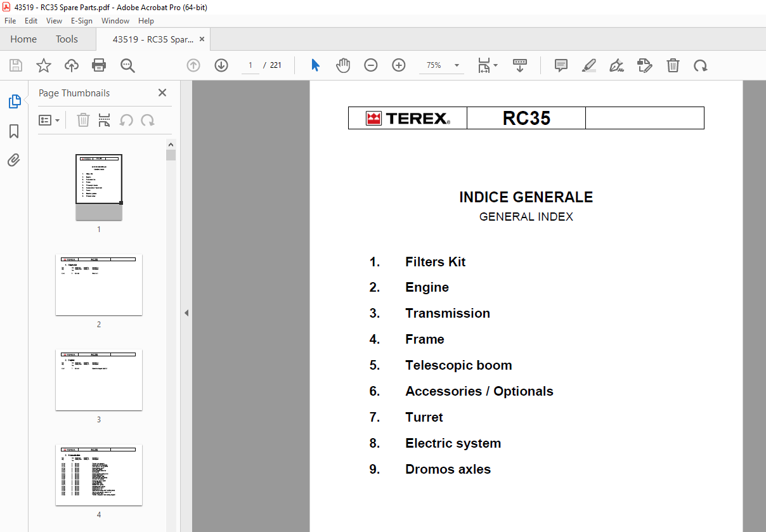The image size is (766, 532).
Task: Add a comment sticky note
Action: (x=561, y=65)
